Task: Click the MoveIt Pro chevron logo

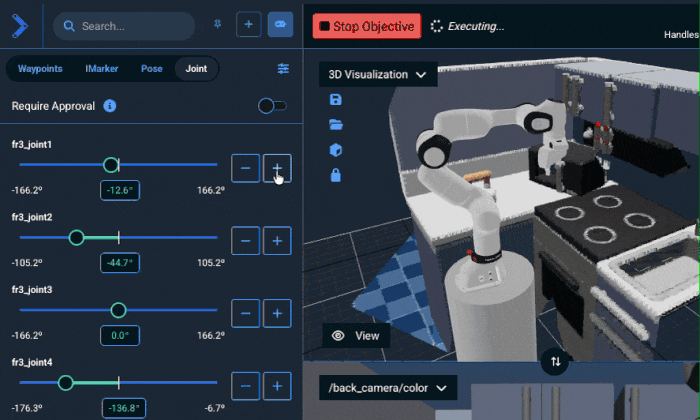Action: pyautogui.click(x=19, y=25)
